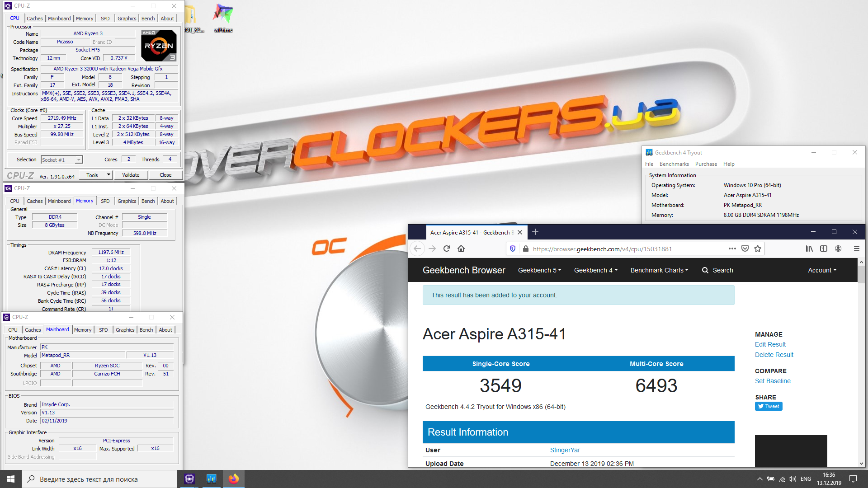868x488 pixels.
Task: Open page actions three-dot menu in address bar
Action: coord(732,249)
